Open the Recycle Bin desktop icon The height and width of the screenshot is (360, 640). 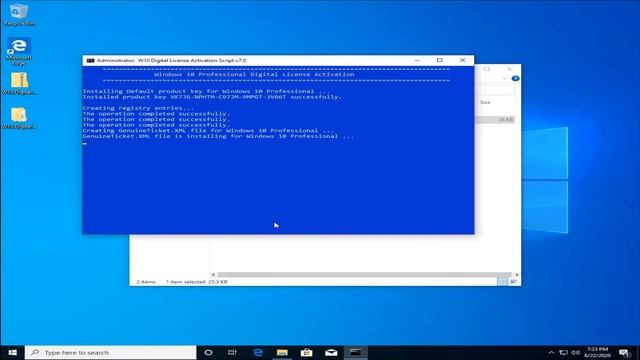(x=19, y=15)
